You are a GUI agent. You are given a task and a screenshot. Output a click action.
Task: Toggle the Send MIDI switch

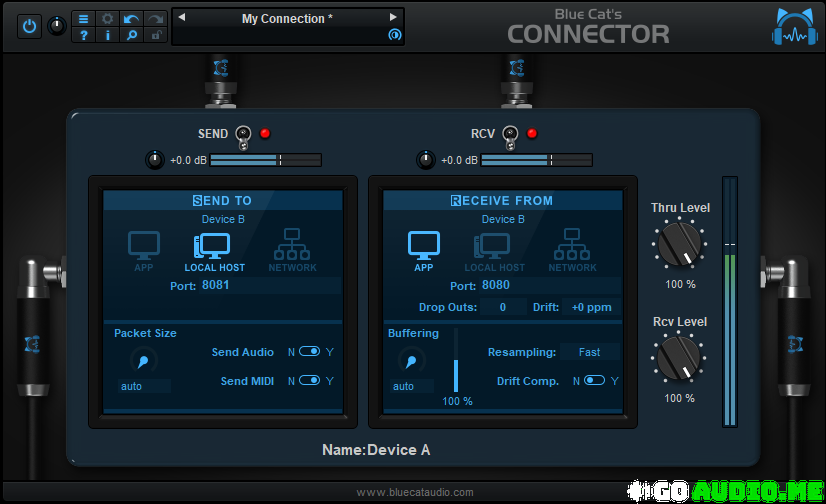309,381
